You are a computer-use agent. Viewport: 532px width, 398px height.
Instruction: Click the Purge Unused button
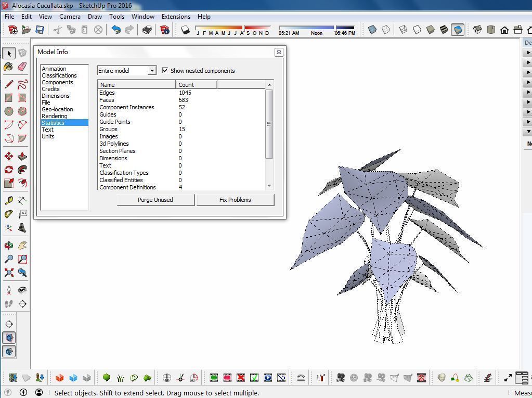tap(155, 200)
